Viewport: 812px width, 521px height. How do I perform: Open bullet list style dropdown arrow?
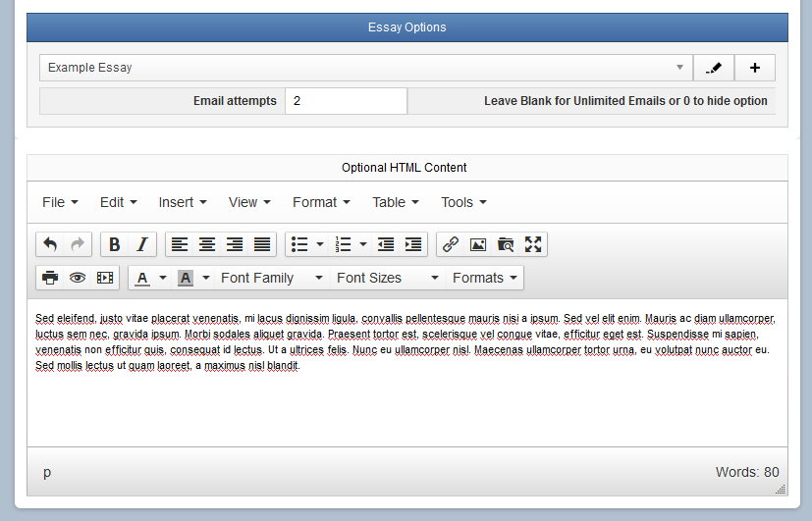pyautogui.click(x=320, y=244)
